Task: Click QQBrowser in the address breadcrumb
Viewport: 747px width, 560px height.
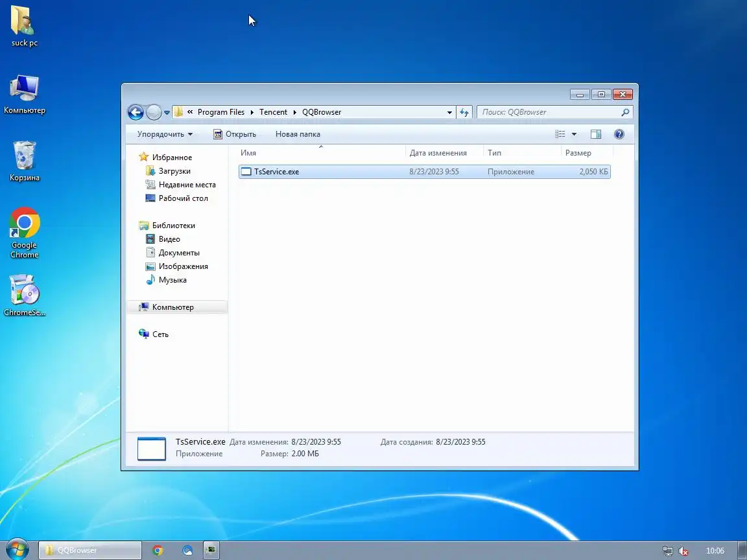Action: pos(322,112)
